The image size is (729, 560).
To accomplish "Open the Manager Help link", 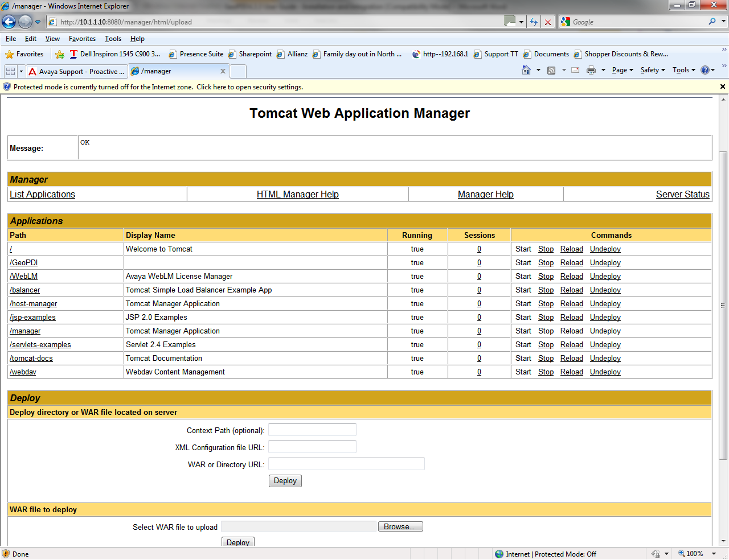I will [x=486, y=195].
